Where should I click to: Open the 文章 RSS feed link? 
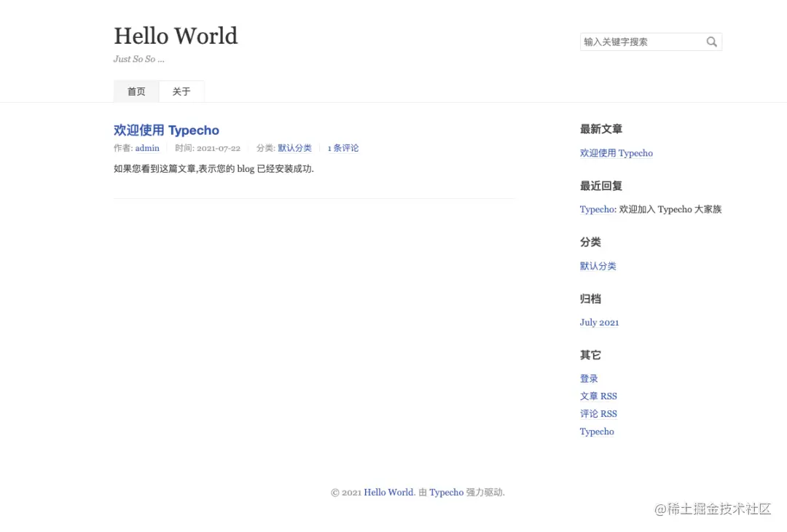coord(598,396)
